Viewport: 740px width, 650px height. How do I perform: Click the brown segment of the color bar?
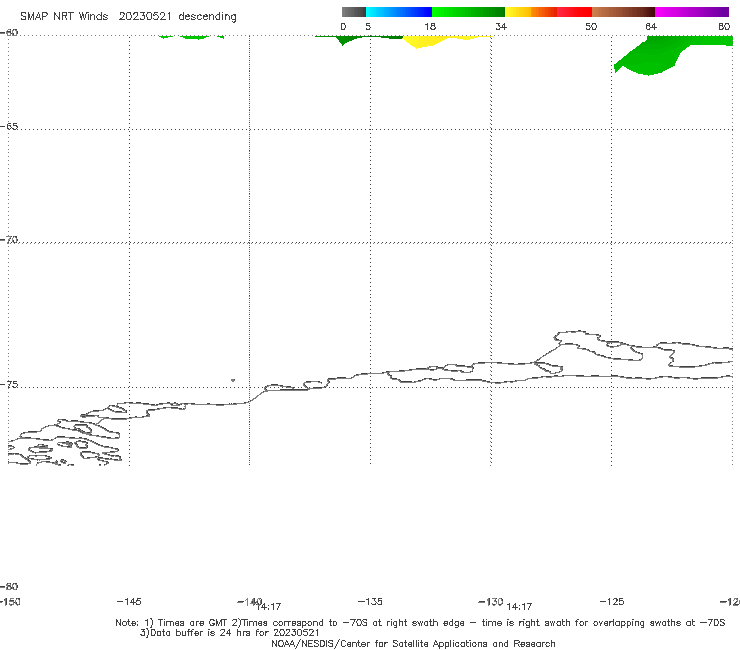pos(623,12)
